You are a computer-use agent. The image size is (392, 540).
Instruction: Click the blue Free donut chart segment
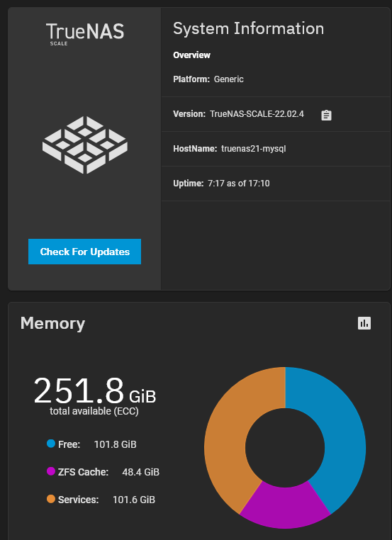[340, 430]
